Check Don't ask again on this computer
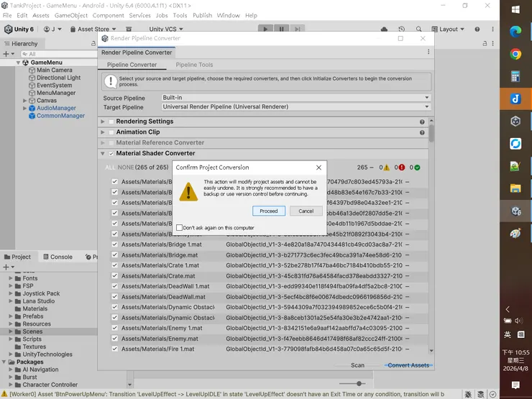532x399 pixels. 180,228
